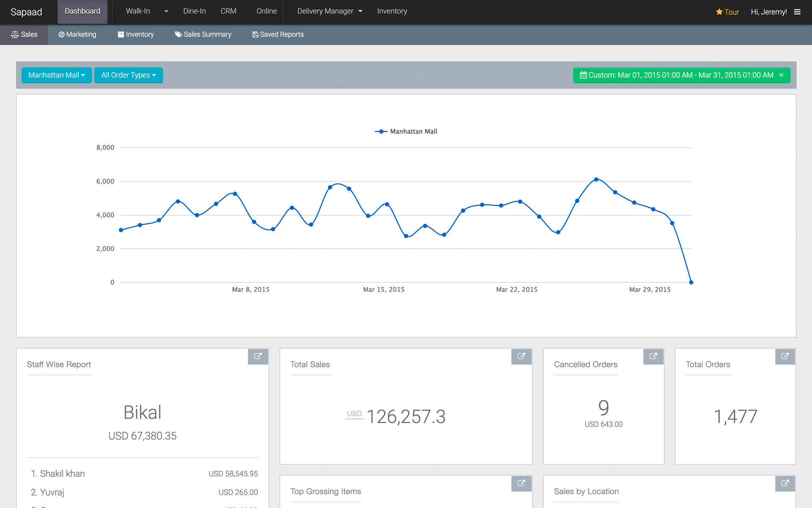Select the scales icon next to Sales
Viewport: 812px width, 508px height.
point(15,34)
